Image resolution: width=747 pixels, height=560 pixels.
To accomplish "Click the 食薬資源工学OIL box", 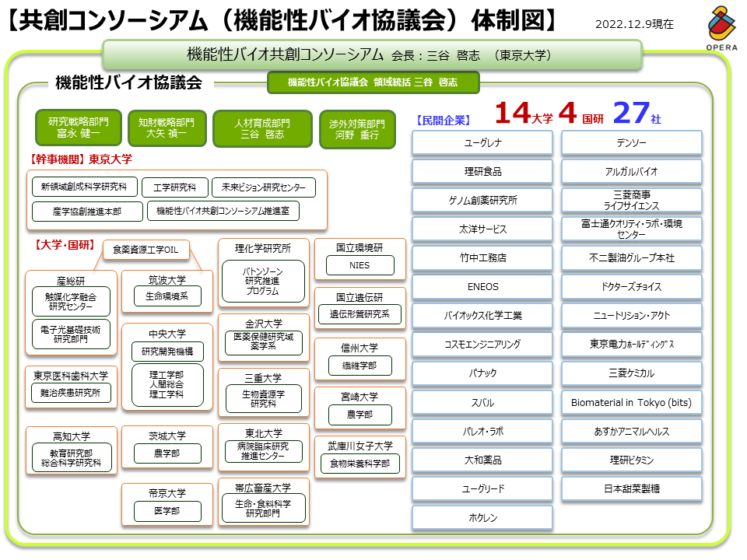I will point(146,250).
